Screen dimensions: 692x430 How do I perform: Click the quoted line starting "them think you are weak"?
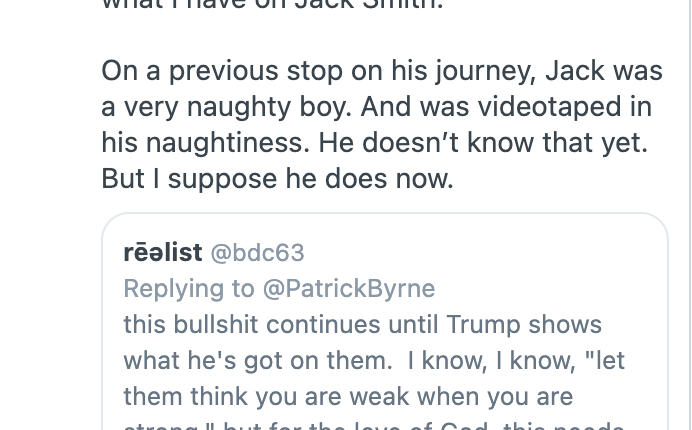pyautogui.click(x=347, y=396)
